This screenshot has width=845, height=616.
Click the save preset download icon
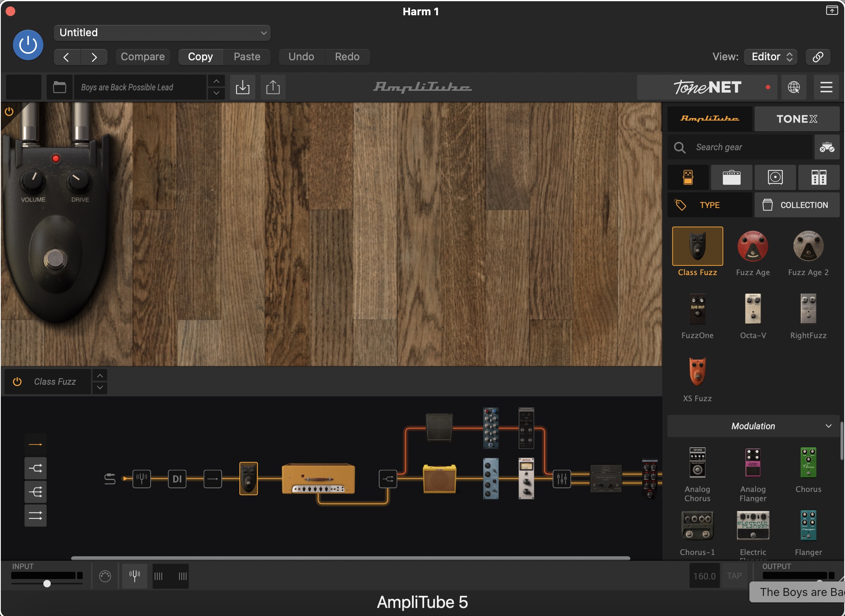tap(243, 87)
